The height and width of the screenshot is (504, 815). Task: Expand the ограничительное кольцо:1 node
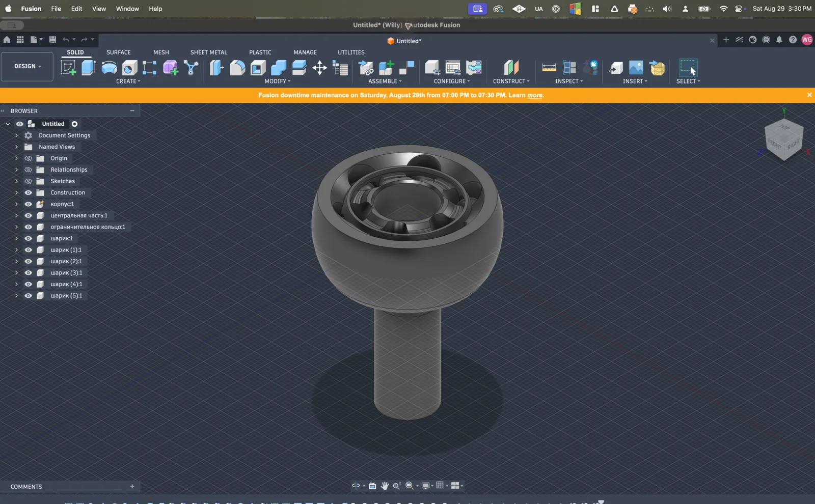click(x=16, y=227)
